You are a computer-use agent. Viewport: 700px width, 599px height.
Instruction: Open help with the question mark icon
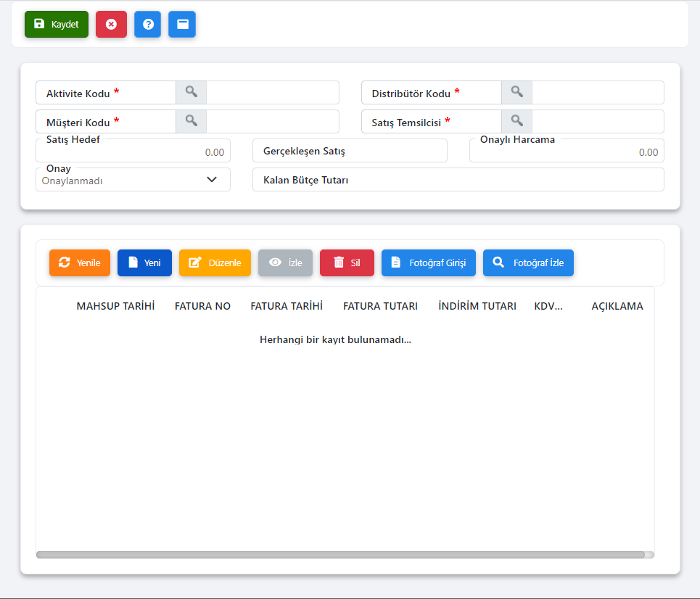click(148, 24)
